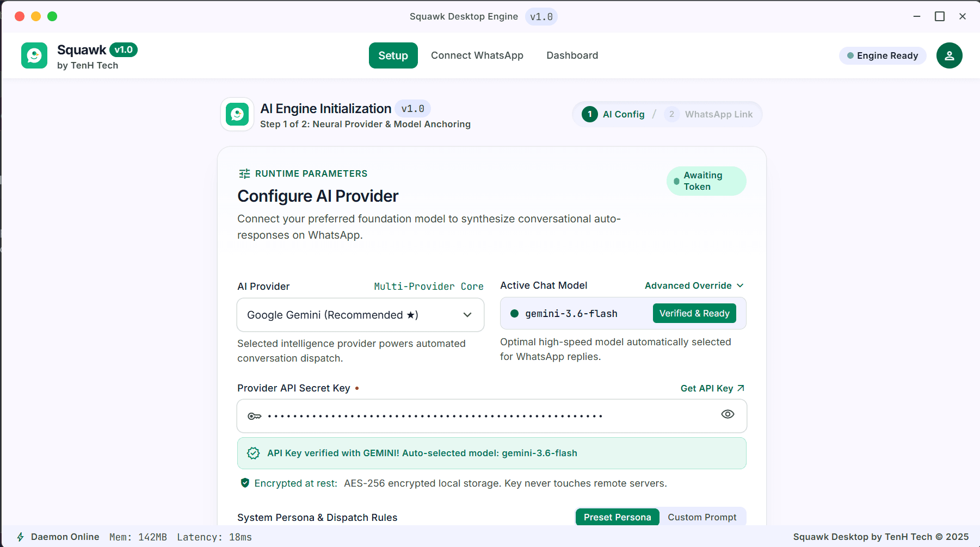
Task: Click the 'Latency: 18ms' status entry
Action: (x=214, y=537)
